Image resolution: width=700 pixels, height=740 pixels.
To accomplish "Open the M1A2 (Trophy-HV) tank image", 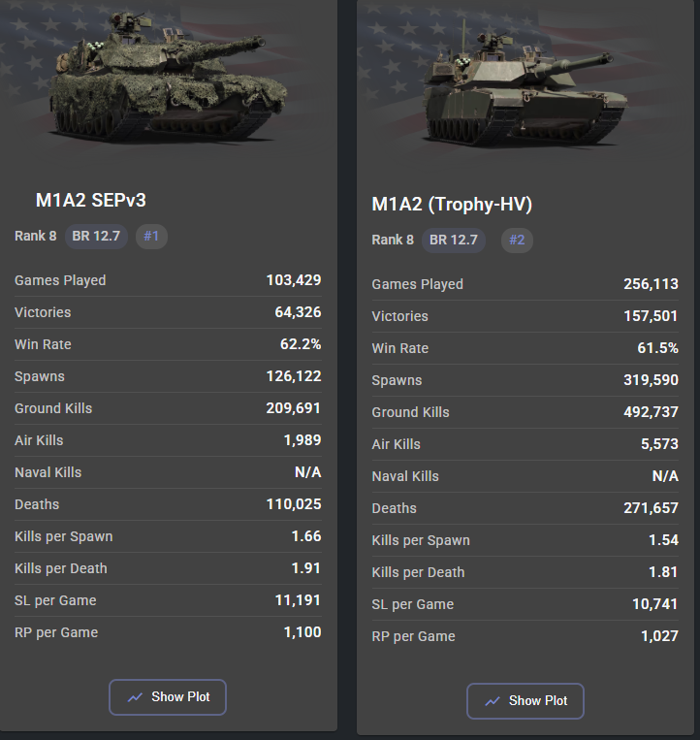I will click(525, 80).
